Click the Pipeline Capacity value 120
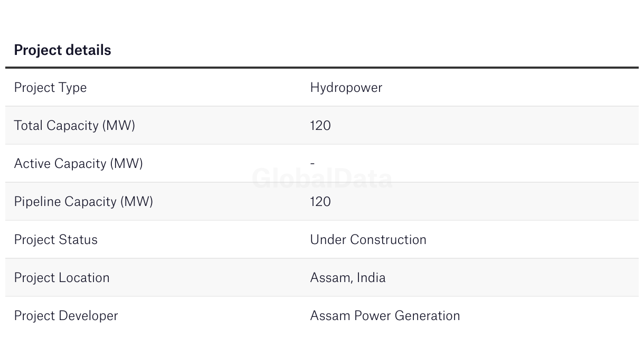The image size is (644, 356). point(320,202)
